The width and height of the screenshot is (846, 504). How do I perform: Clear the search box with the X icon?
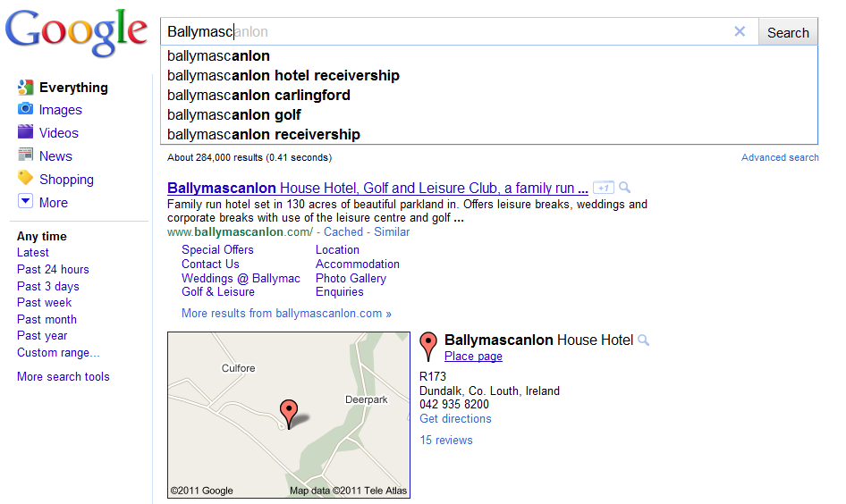(740, 32)
